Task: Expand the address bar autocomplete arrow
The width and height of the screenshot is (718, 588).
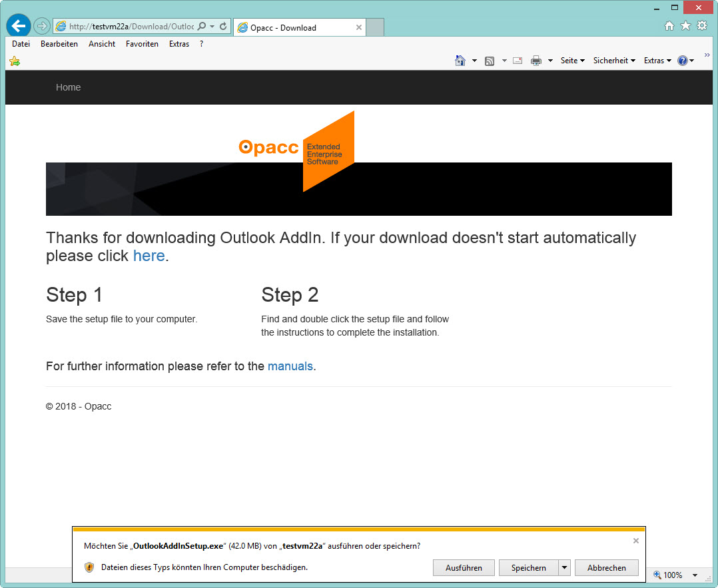Action: [x=212, y=27]
